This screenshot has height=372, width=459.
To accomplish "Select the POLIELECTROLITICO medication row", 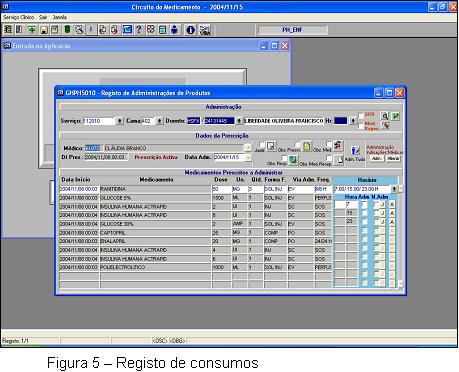I will click(x=195, y=267).
